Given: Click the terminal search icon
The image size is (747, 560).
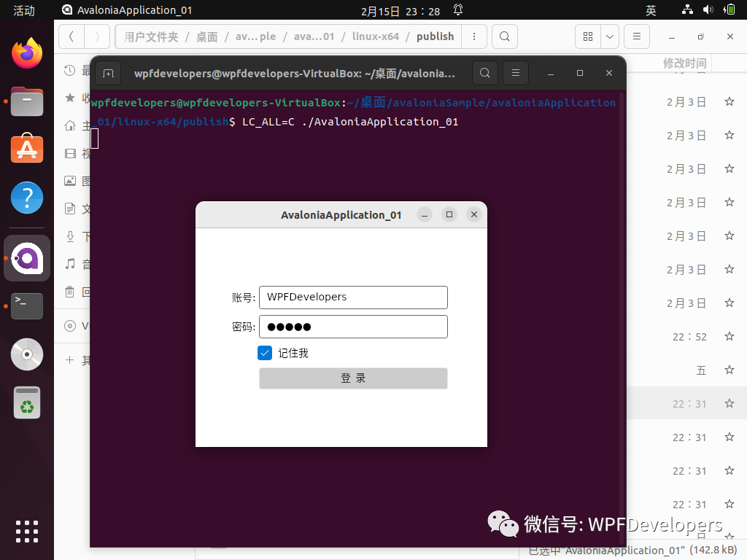Looking at the screenshot, I should point(484,73).
